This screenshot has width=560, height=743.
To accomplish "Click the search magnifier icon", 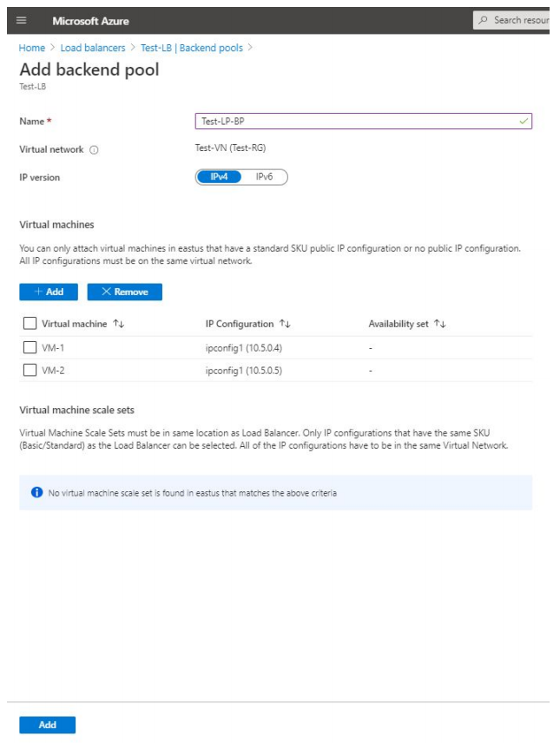I will 484,20.
